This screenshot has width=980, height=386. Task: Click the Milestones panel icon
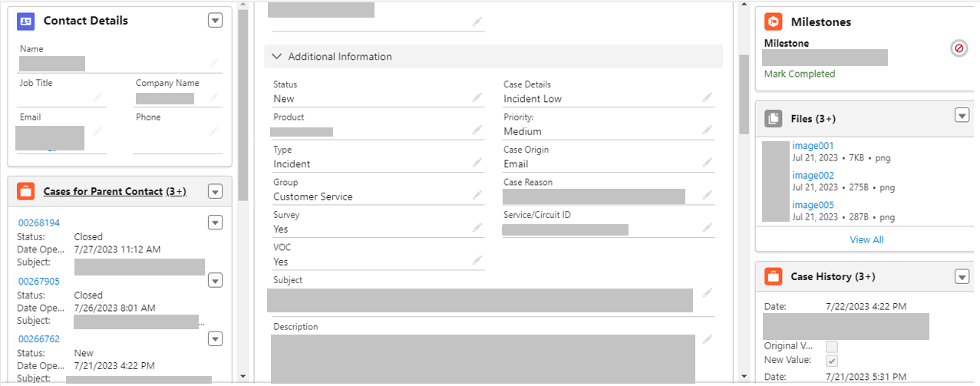coord(774,22)
